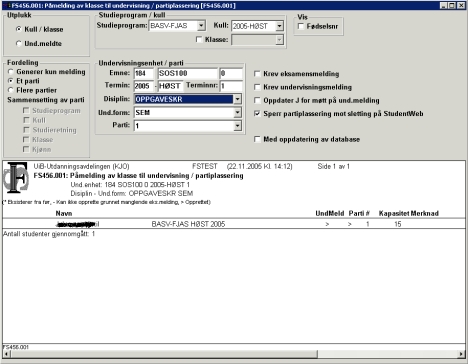Viewport: 468px width, 364px height.
Task: Choose Generer kun melding option
Action: point(11,72)
